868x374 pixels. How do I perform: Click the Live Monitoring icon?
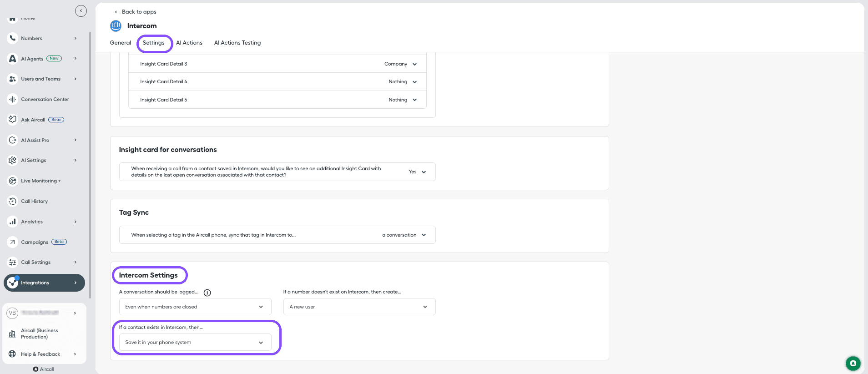coord(13,181)
